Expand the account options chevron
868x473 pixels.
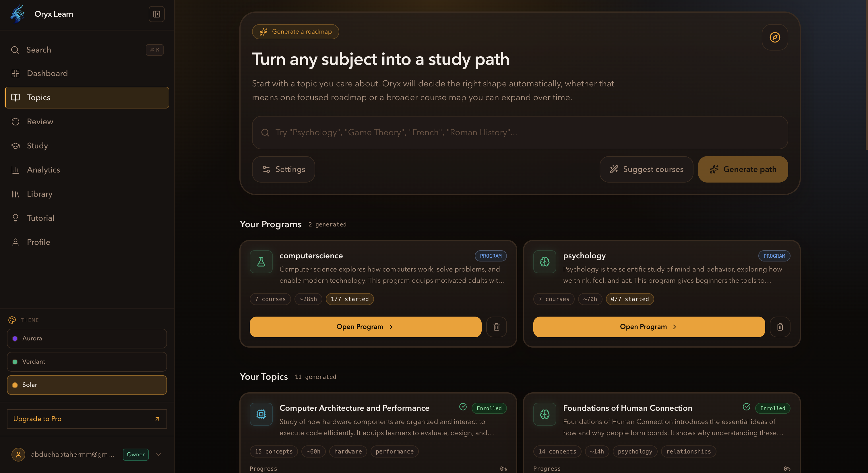click(158, 454)
